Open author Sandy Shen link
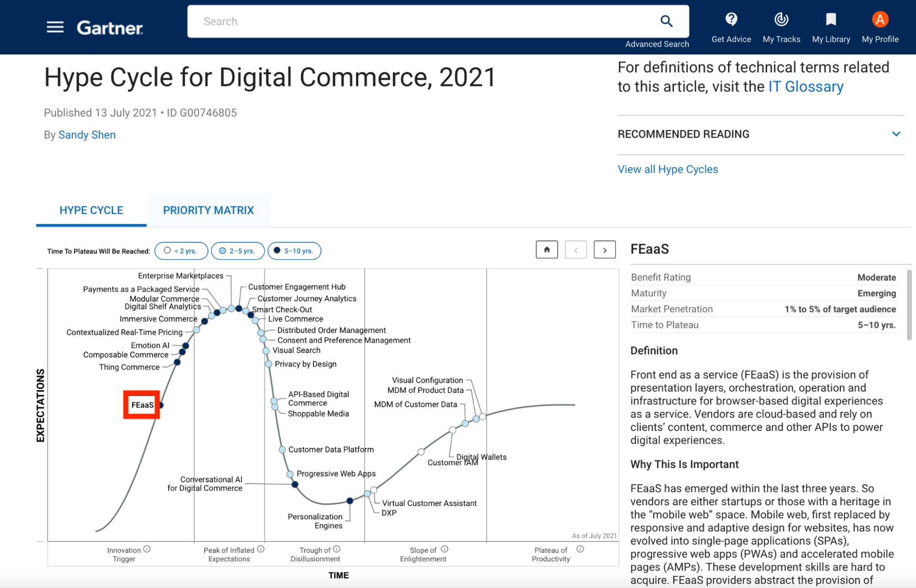The height and width of the screenshot is (588, 916). 87,135
